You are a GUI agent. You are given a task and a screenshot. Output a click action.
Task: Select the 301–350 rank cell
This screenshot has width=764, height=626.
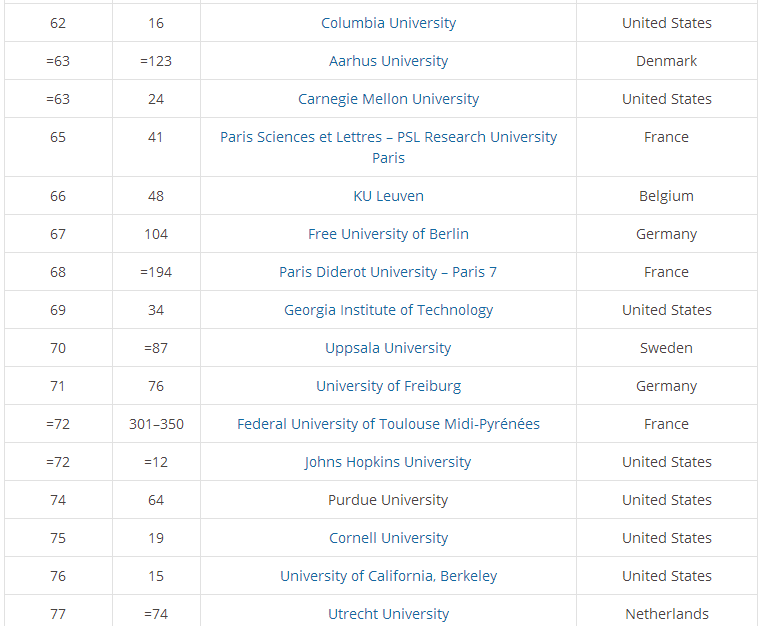coord(156,424)
